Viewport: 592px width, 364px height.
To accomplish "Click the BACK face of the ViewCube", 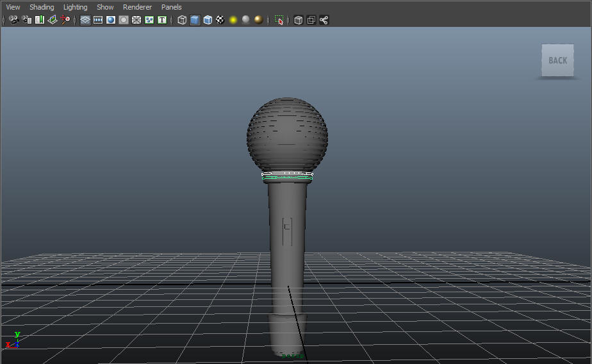I will click(x=557, y=60).
